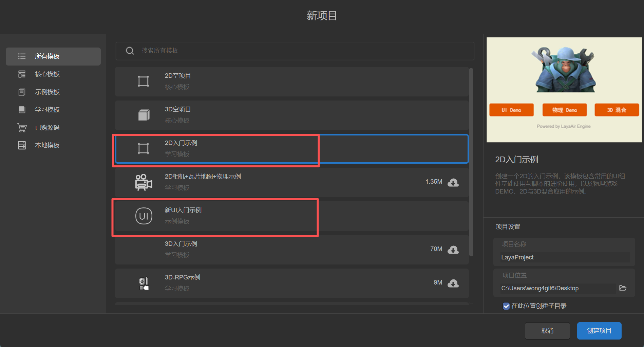Click 创建项目 to create project
The height and width of the screenshot is (347, 644).
coord(599,331)
